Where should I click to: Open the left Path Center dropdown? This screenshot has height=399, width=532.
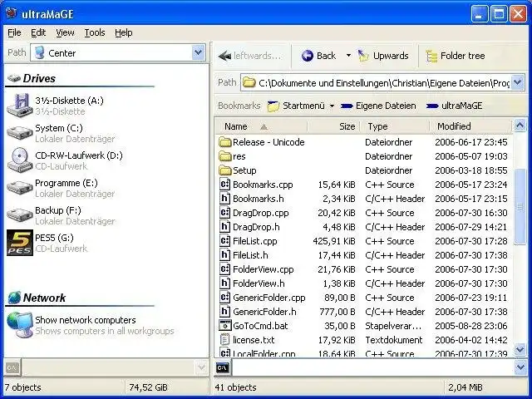pyautogui.click(x=199, y=52)
